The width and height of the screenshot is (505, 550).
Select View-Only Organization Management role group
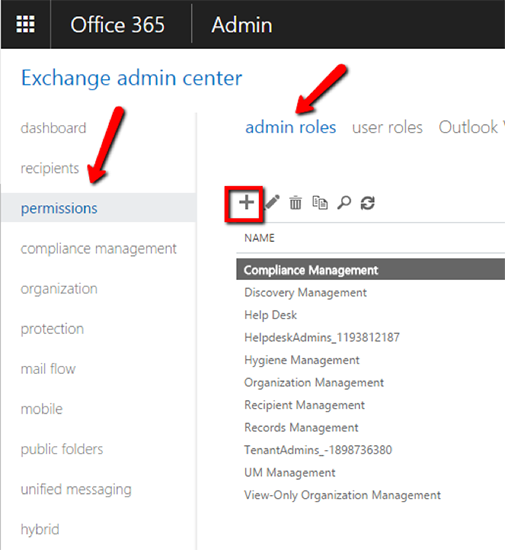[342, 495]
